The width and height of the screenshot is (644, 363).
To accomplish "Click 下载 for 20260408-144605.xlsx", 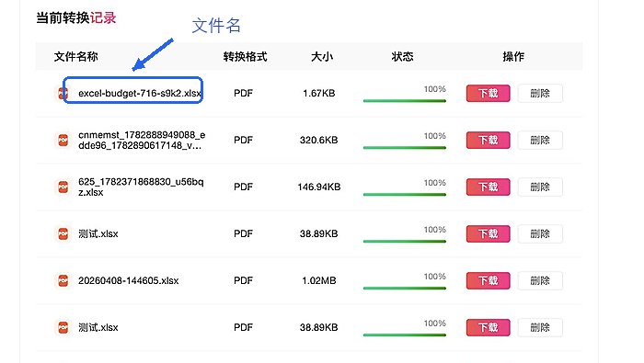I will (x=488, y=280).
